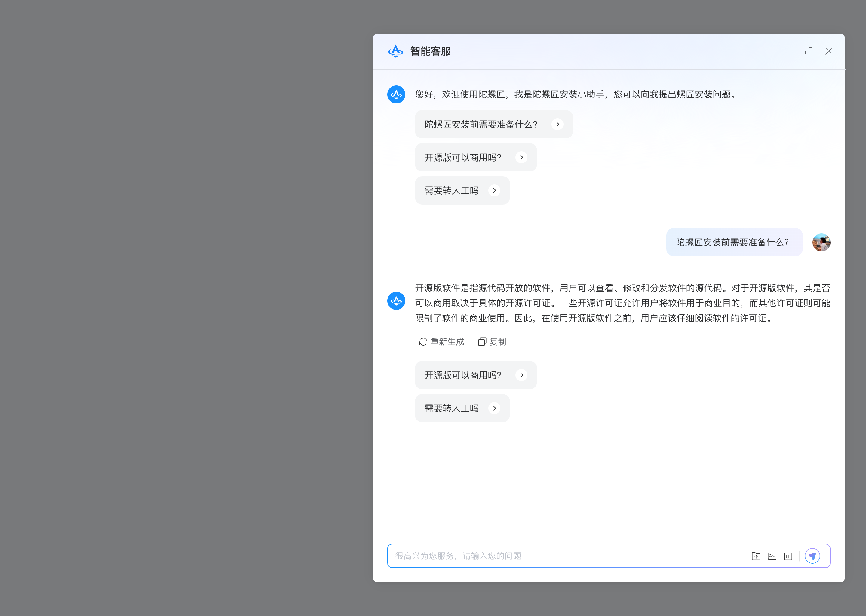Click the 复制 copy icon
866x616 pixels.
click(x=482, y=342)
